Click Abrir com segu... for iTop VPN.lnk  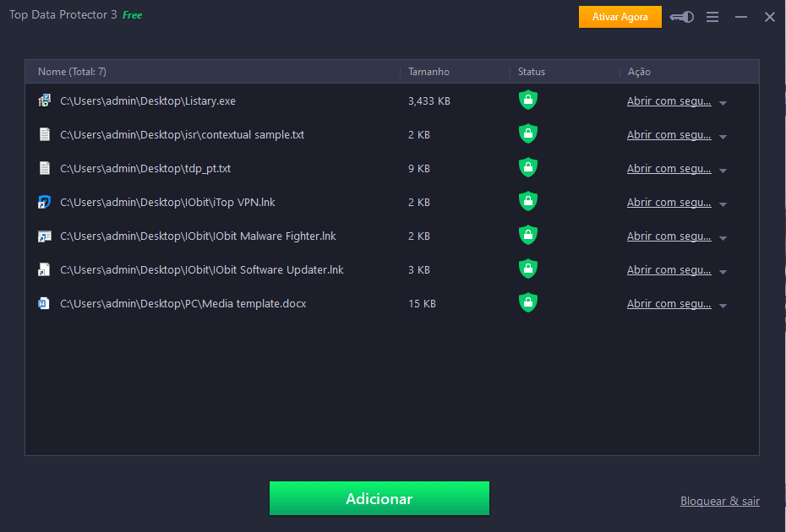point(669,203)
